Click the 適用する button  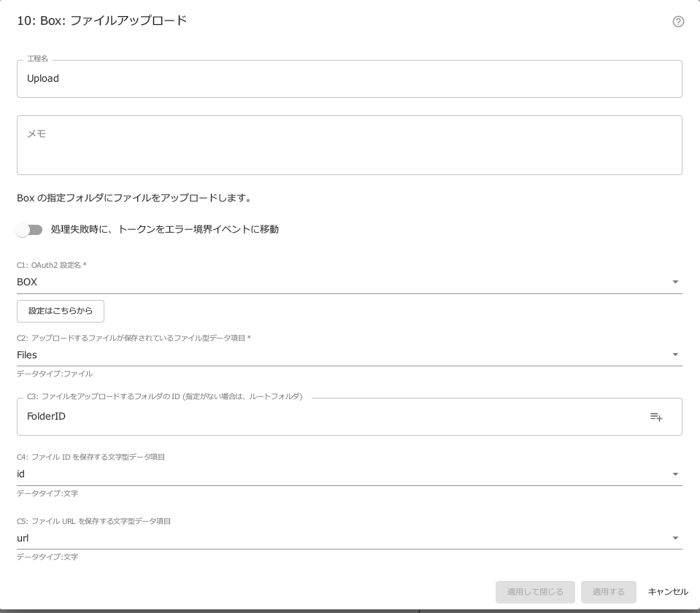coord(608,592)
